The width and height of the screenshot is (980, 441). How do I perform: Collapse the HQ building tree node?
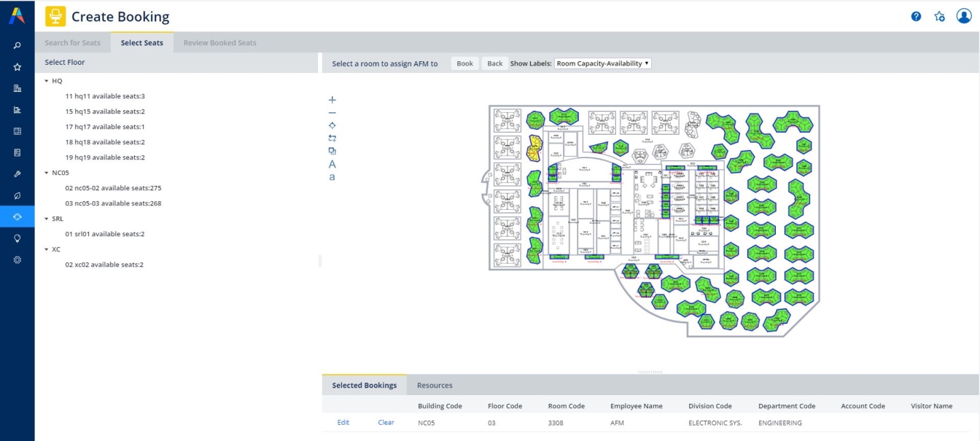click(x=47, y=81)
